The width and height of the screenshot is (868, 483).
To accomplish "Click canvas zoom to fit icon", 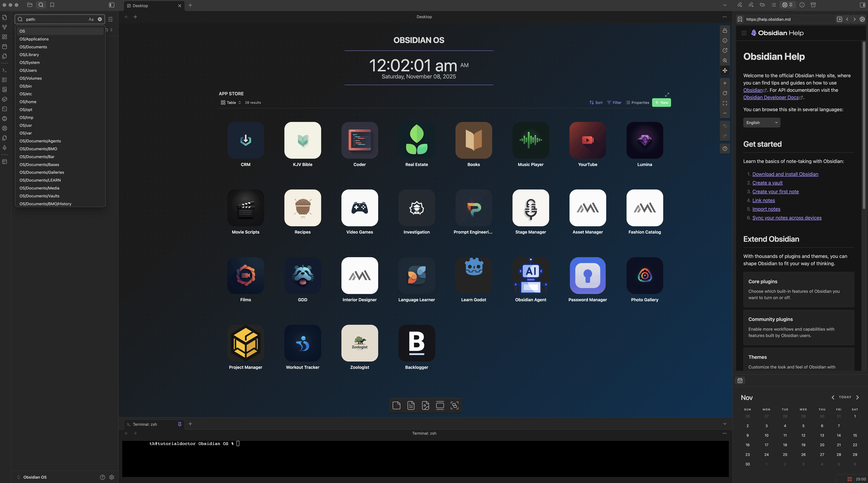I will click(724, 103).
